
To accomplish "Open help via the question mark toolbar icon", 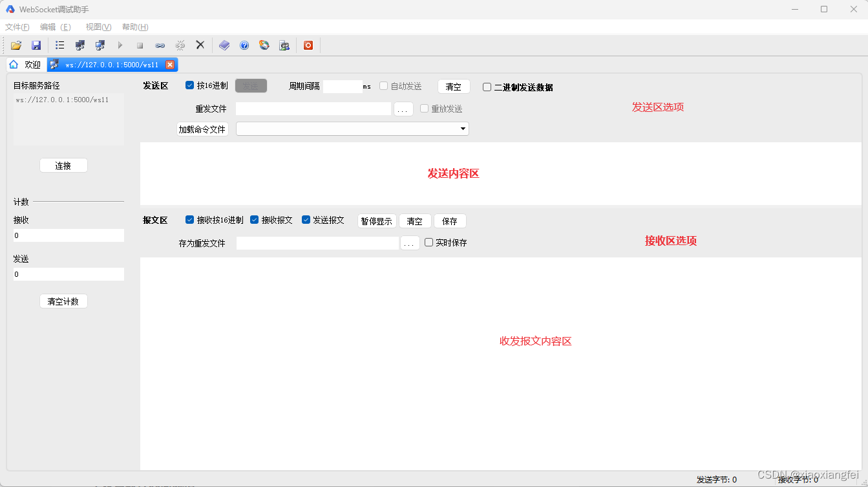I will 244,45.
